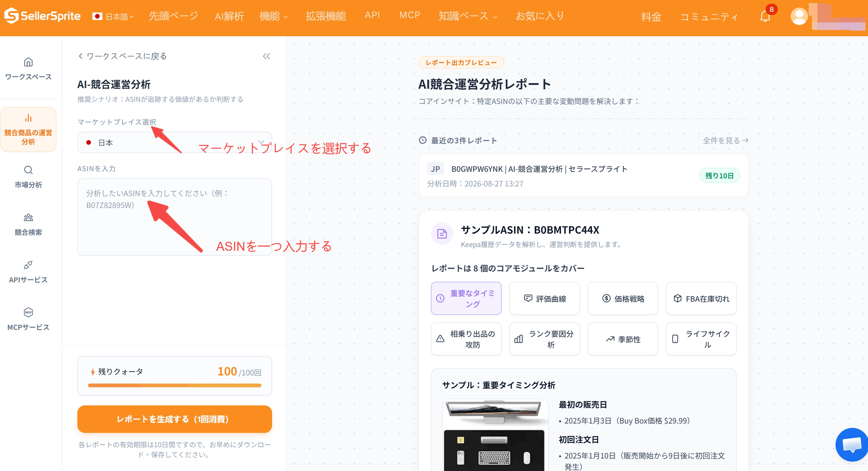Select 相乗り出品の攻防 module card
868x471 pixels.
point(466,339)
